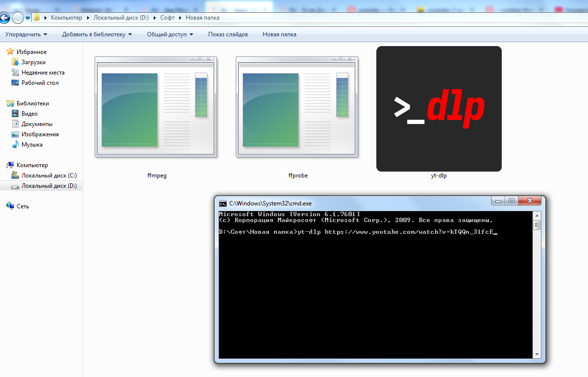Viewport: 588px width, 377px height.
Task: Open the Упорядочить menu
Action: click(x=26, y=34)
